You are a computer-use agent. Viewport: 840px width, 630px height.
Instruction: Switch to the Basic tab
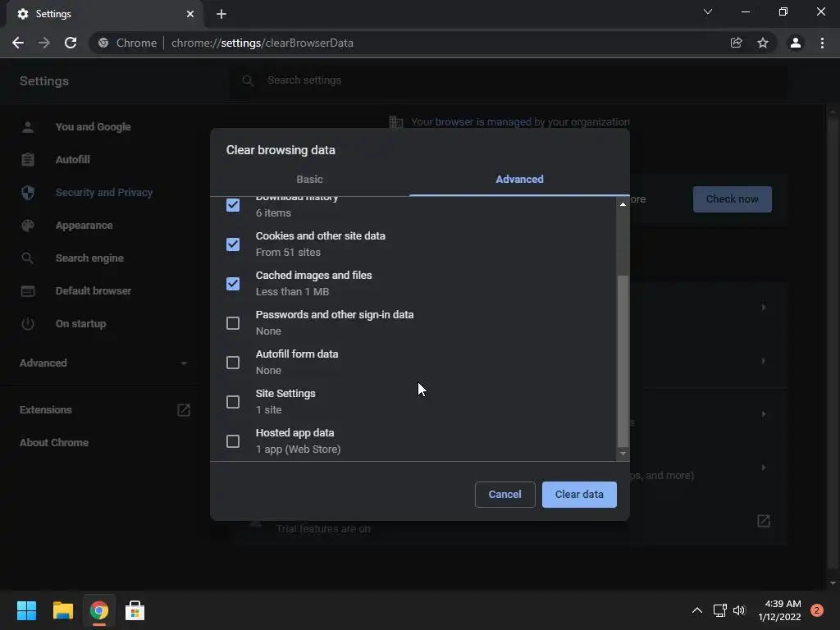point(309,180)
